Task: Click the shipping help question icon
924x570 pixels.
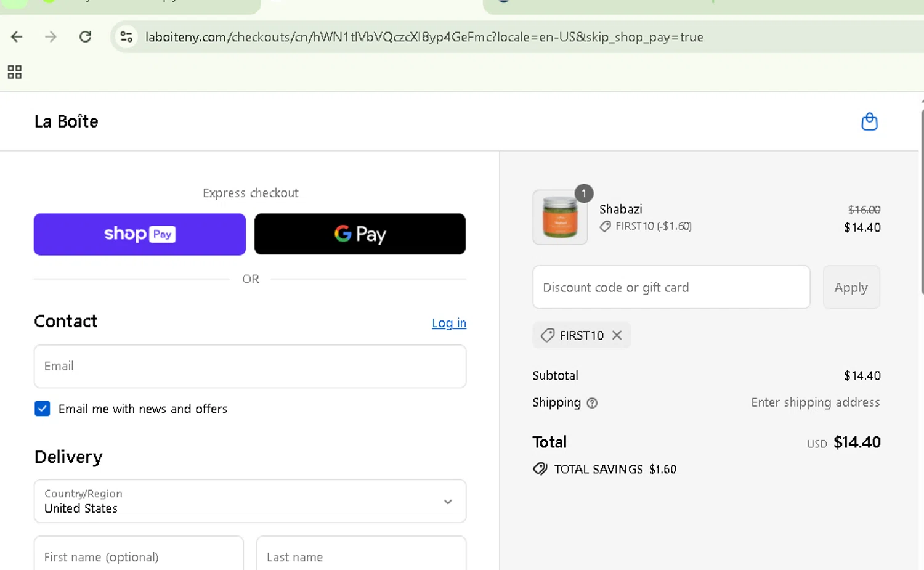Action: pos(592,403)
